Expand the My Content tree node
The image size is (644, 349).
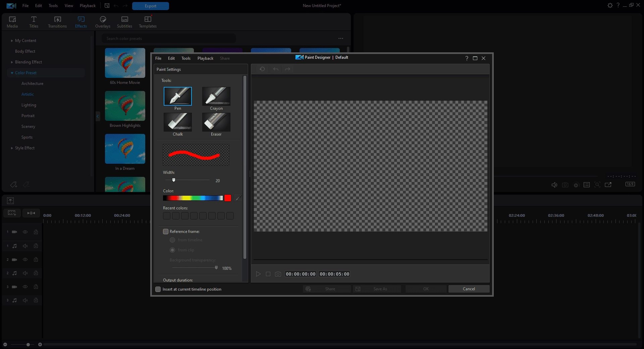point(12,41)
